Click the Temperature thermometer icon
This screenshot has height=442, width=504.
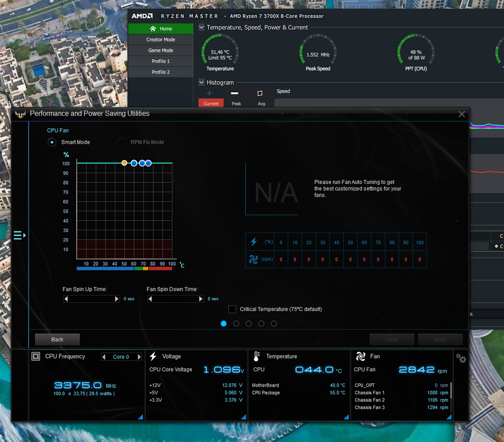click(257, 356)
